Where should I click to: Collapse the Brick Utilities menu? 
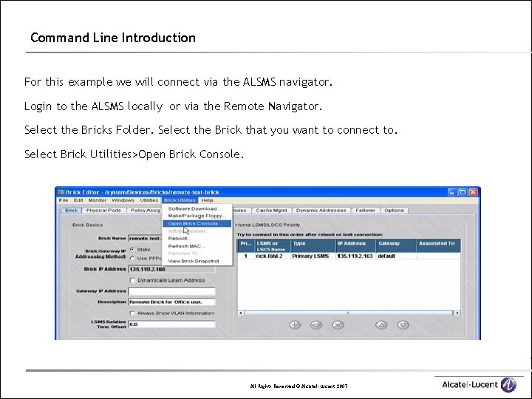[180, 200]
